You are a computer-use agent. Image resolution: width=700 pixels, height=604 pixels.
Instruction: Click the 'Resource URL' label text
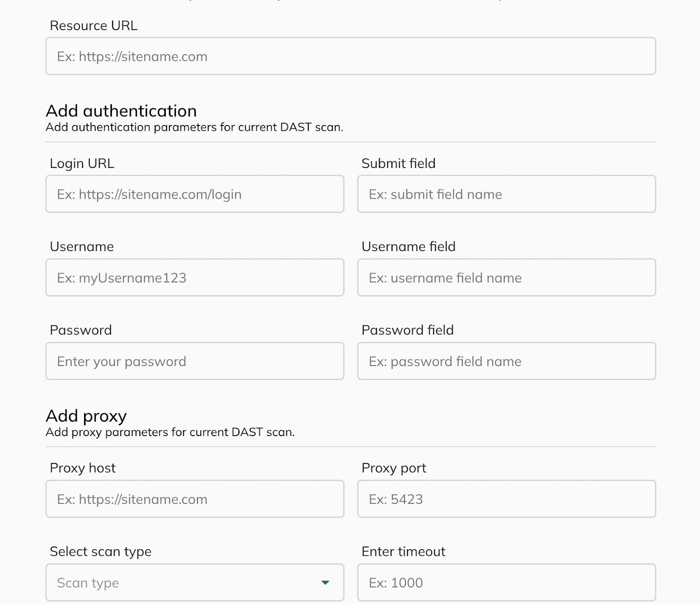click(94, 26)
